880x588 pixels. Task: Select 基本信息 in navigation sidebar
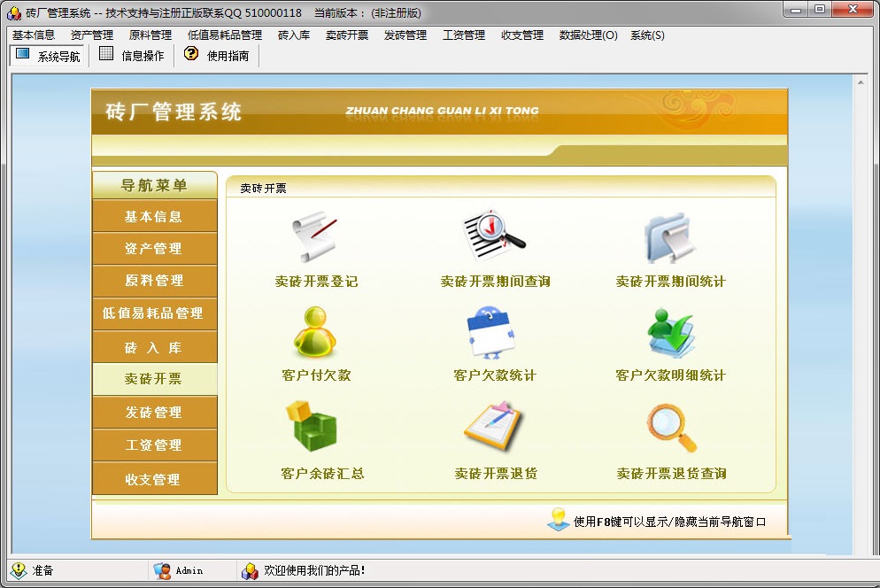154,216
